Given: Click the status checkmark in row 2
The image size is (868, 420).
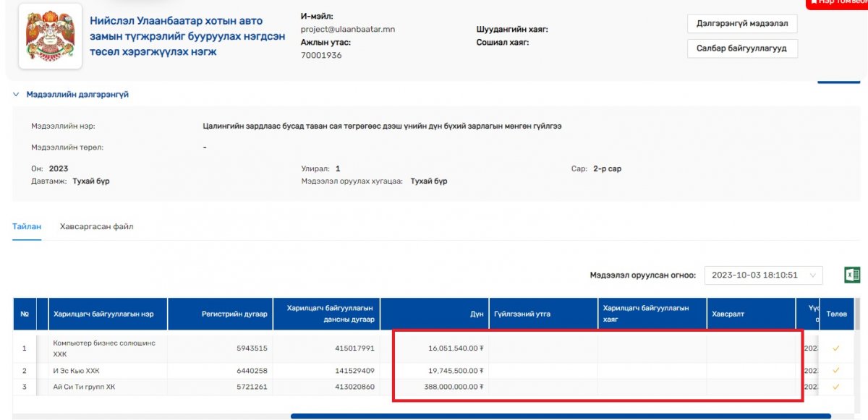Looking at the screenshot, I should tap(835, 370).
